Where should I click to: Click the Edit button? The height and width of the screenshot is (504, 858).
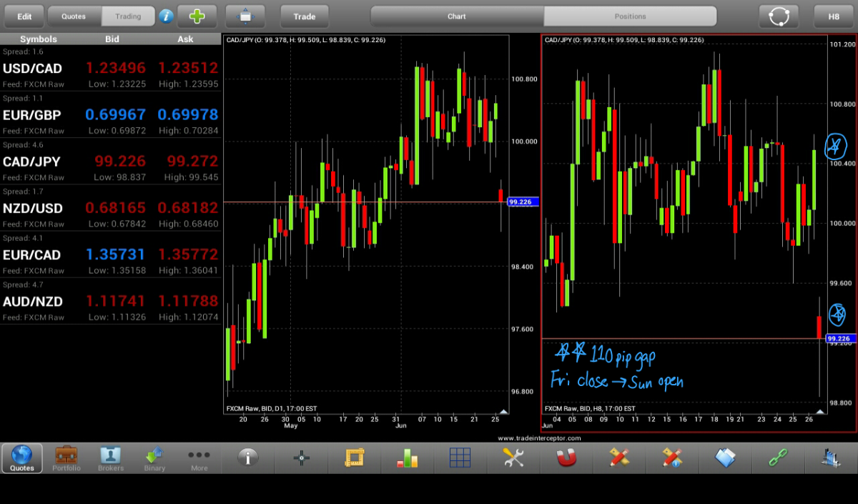pyautogui.click(x=24, y=16)
